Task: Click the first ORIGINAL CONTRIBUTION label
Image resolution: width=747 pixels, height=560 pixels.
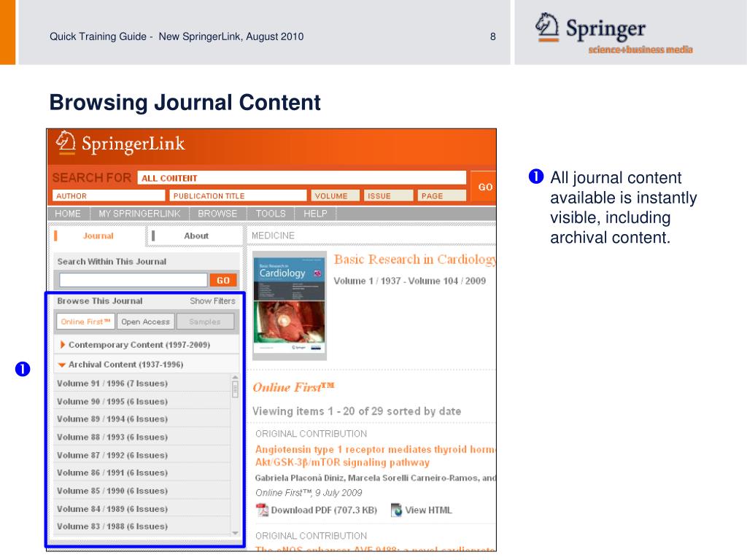Action: point(311,434)
